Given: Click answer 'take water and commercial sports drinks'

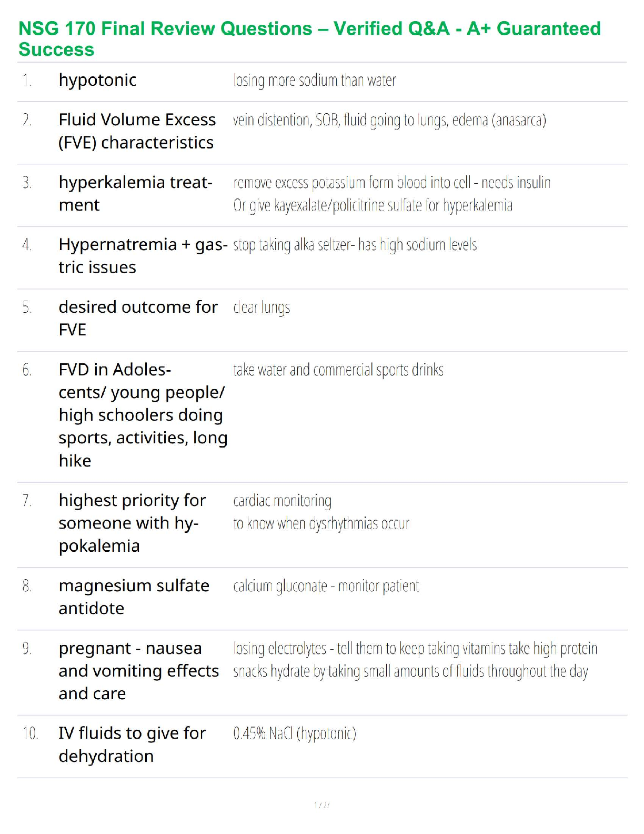Looking at the screenshot, I should coord(338,370).
